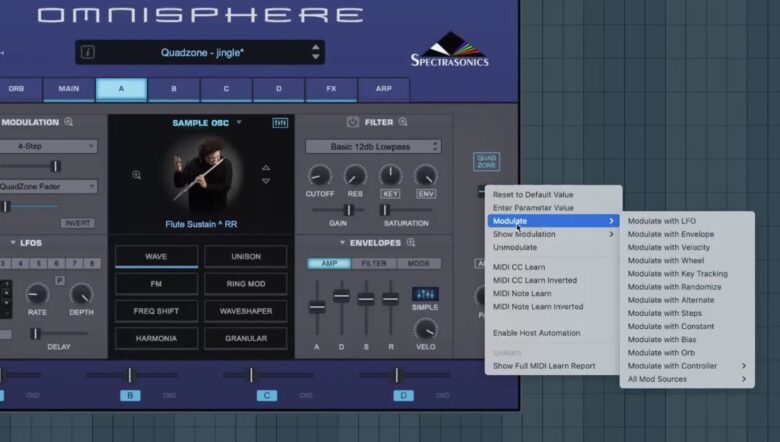The image size is (780, 442).
Task: Collapse the LFOs section triangle
Action: pos(13,243)
